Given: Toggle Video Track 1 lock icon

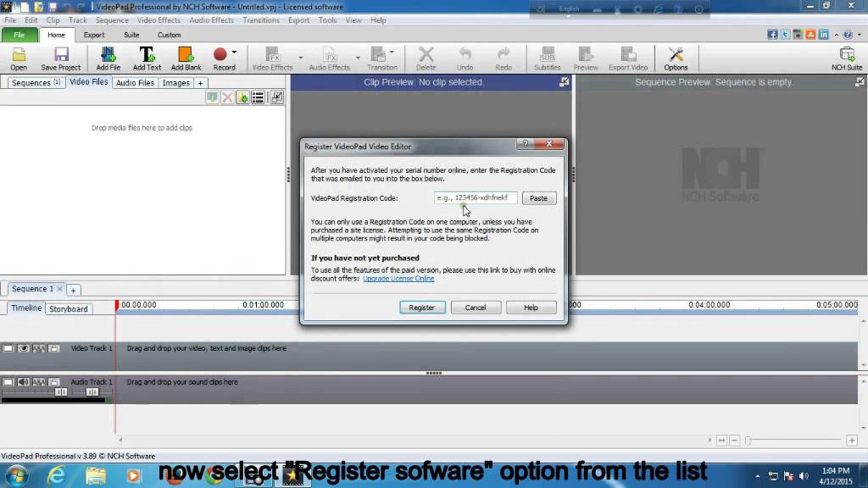Looking at the screenshot, I should click(x=53, y=348).
